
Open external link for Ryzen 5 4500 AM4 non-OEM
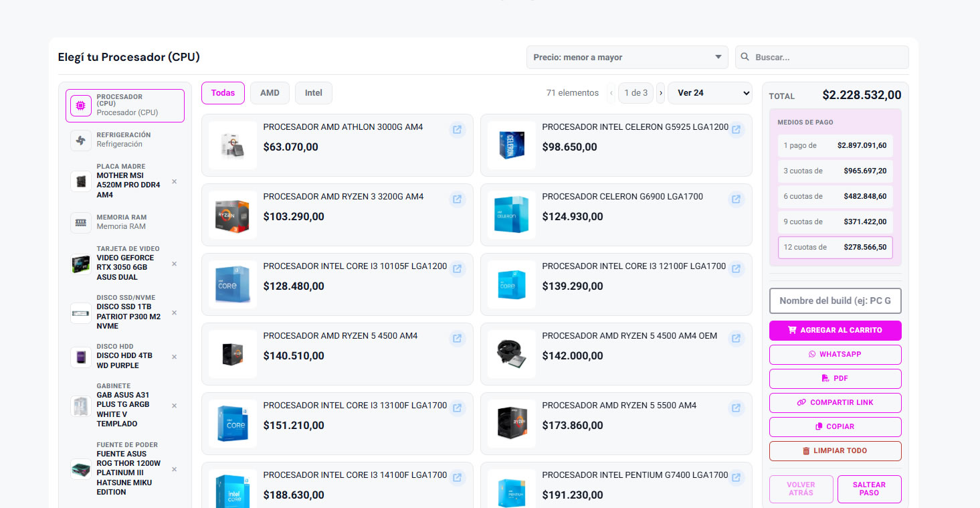(x=458, y=338)
